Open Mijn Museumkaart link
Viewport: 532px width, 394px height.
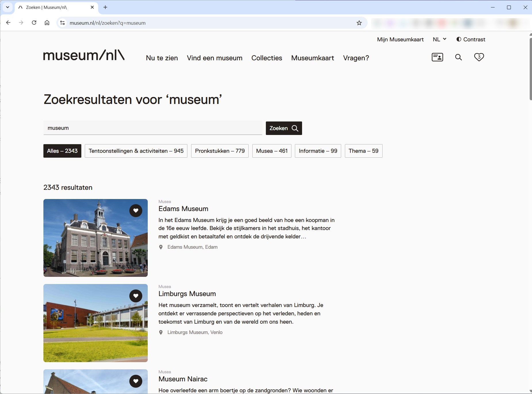[400, 39]
